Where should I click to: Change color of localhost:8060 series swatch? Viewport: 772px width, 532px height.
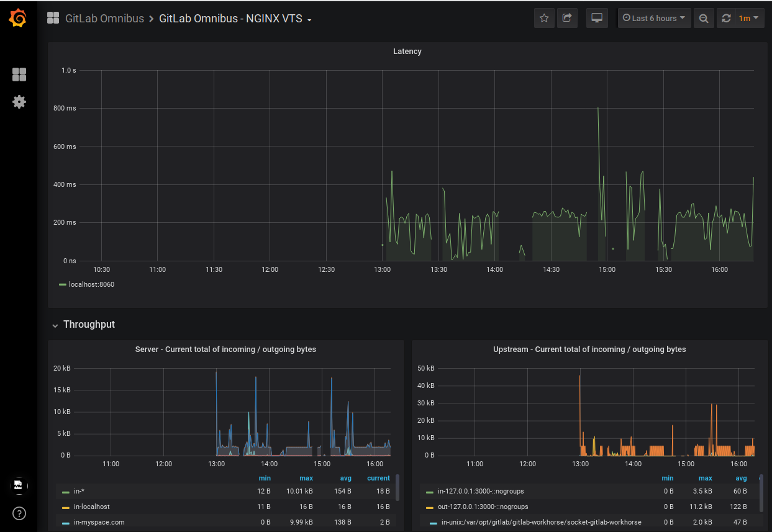62,284
